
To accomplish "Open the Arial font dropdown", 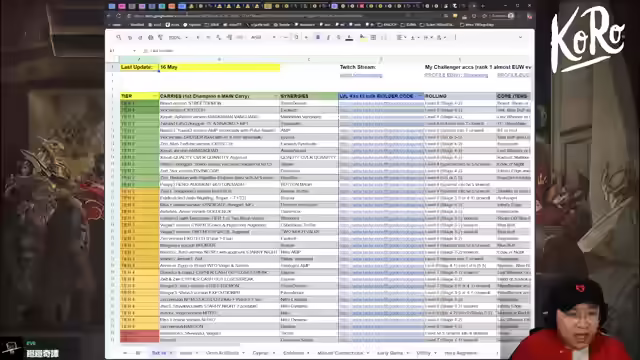I will pyautogui.click(x=263, y=38).
